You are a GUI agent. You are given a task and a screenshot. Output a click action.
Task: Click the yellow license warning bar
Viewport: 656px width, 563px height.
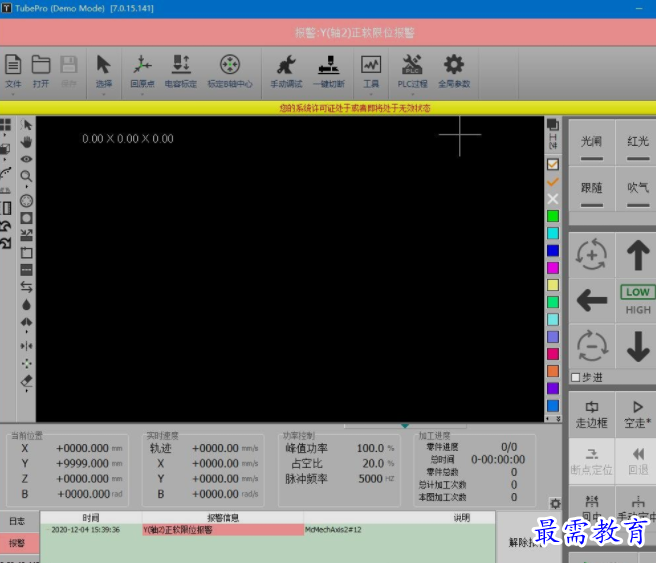(328, 108)
